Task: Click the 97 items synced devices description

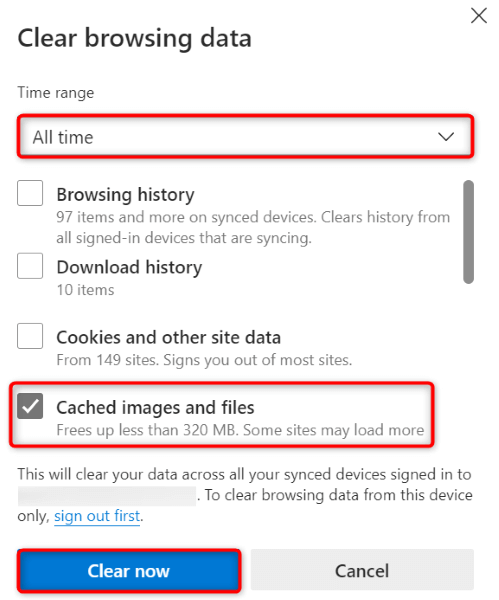Action: [253, 228]
